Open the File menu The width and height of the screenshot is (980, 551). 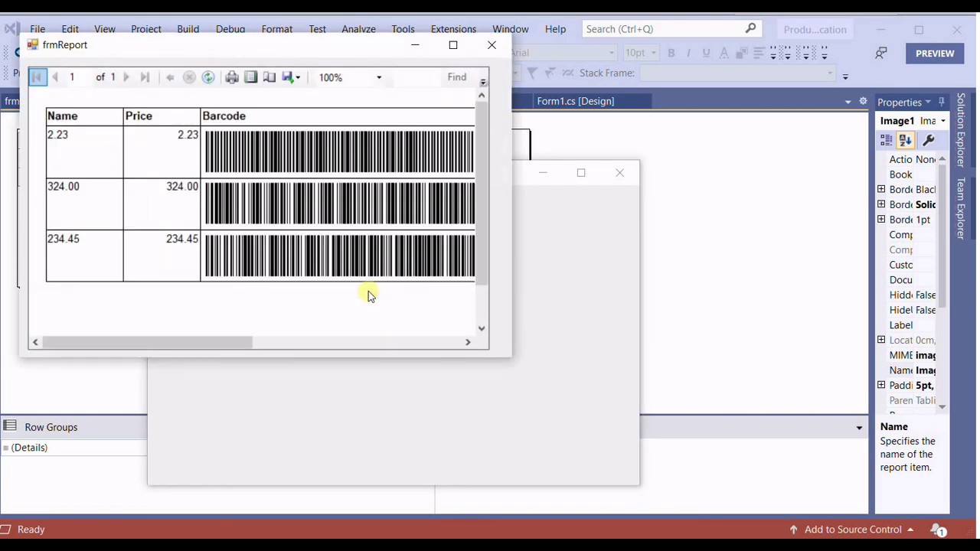[37, 29]
